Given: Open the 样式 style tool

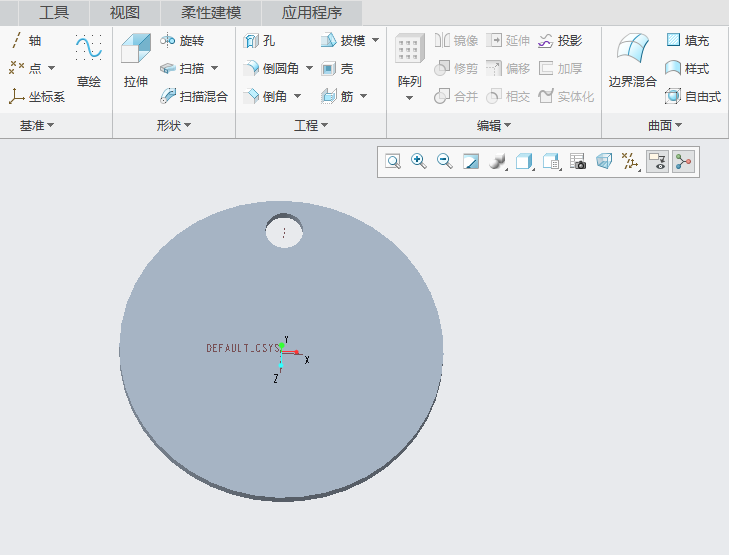Looking at the screenshot, I should [687, 68].
